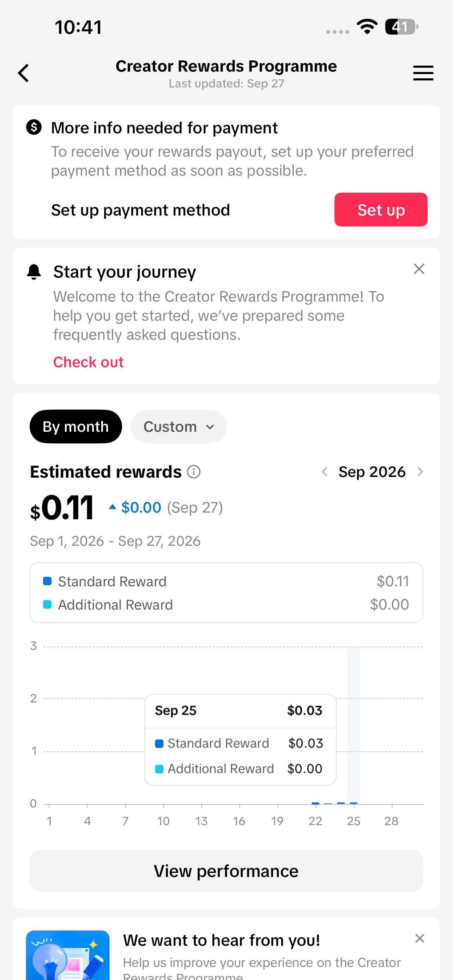
Task: Tap the Additional Reward cyan legend swatch
Action: click(x=47, y=604)
